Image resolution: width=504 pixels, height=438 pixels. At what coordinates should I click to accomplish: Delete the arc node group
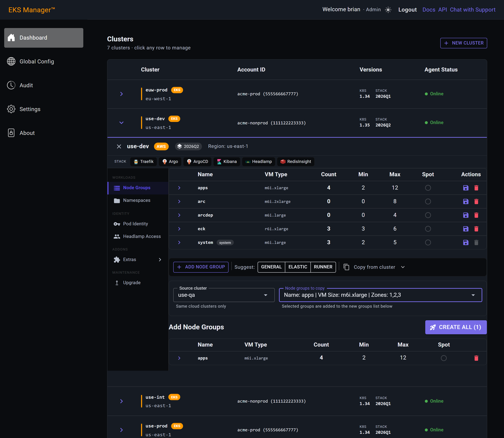point(476,201)
